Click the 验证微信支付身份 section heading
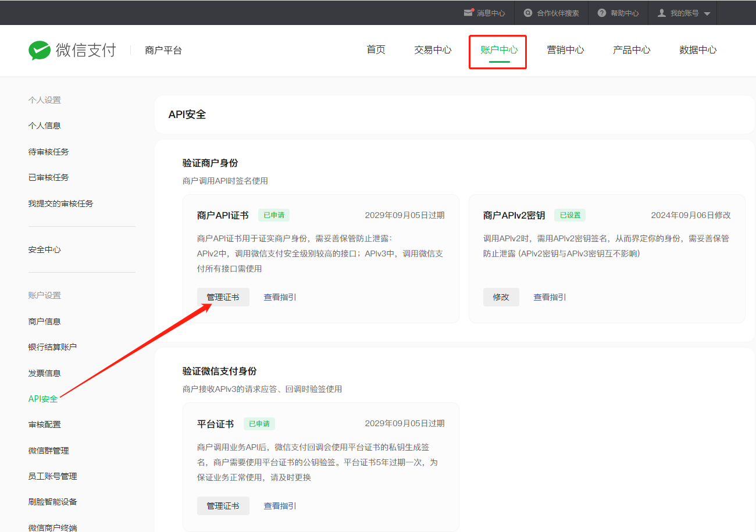Screen dimensions: 756x532 [219, 371]
